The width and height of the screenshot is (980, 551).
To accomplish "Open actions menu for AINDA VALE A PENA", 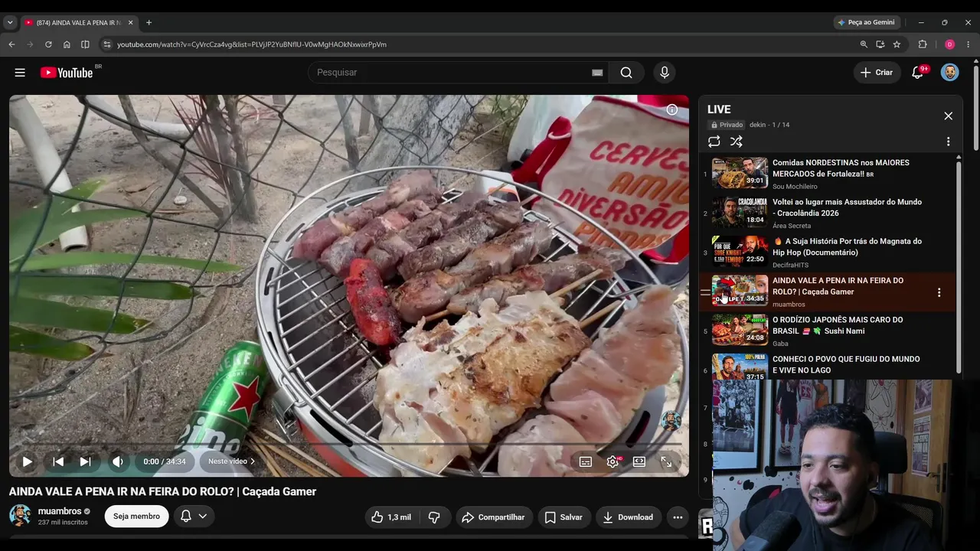I will (x=939, y=292).
